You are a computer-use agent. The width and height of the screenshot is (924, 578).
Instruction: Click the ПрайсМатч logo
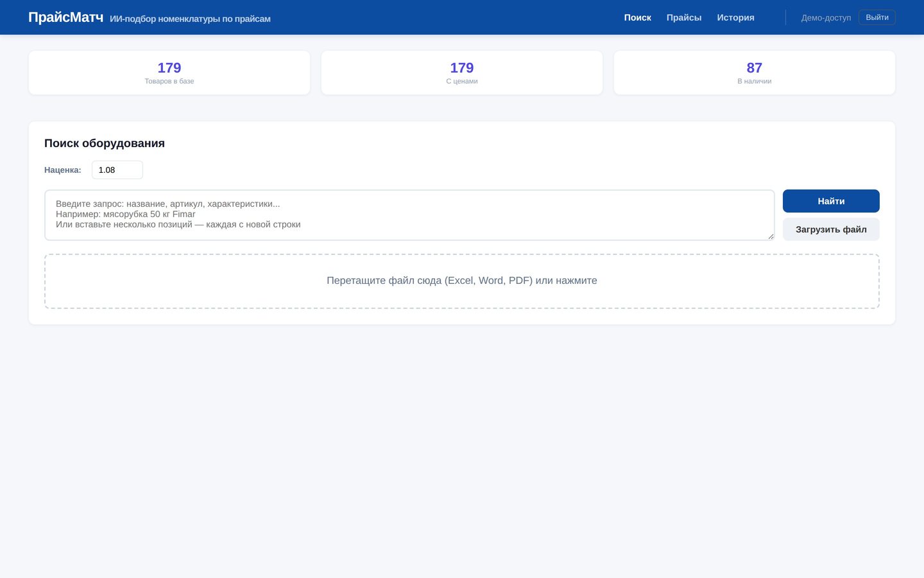pyautogui.click(x=65, y=17)
